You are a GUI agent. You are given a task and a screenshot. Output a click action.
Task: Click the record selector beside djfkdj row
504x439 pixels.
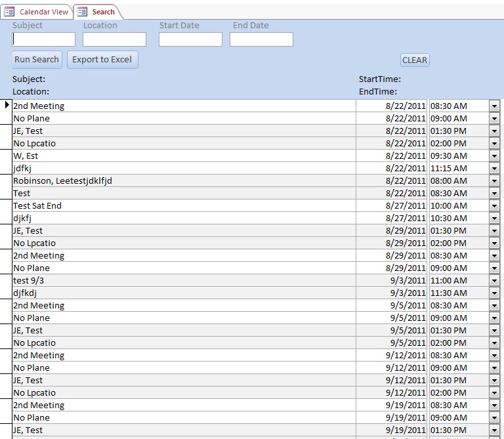(x=7, y=293)
